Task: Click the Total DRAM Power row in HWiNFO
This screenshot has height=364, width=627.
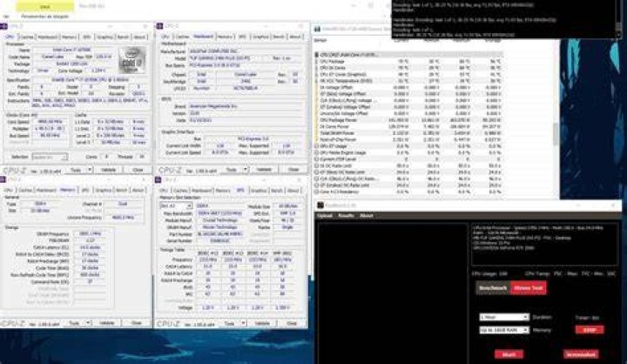Action: coord(408,133)
